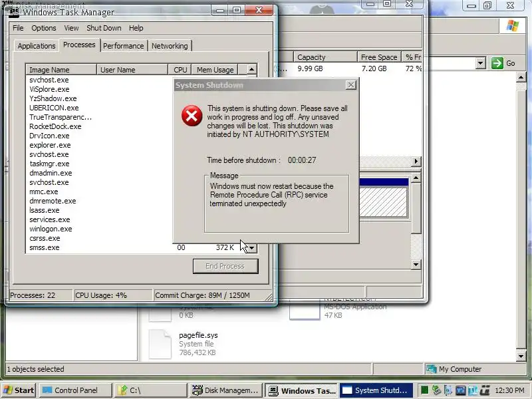
Task: Select explorer.exe process
Action: point(50,145)
